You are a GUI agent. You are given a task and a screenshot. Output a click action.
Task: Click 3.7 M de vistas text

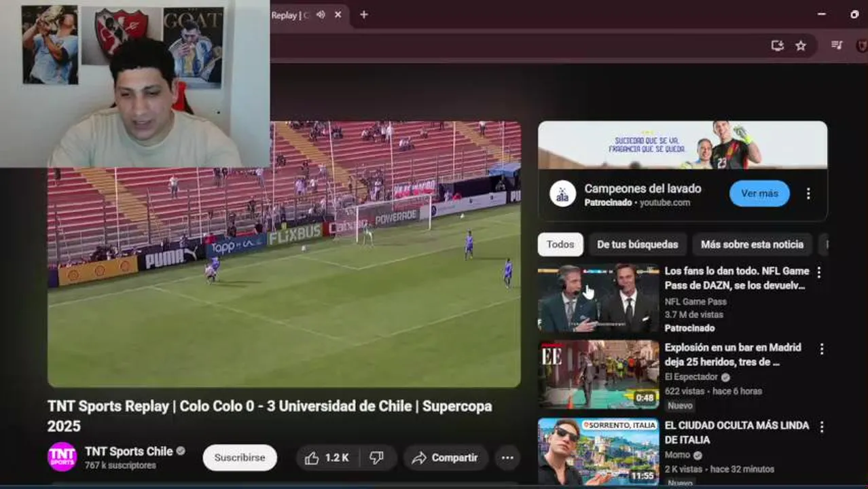click(x=694, y=314)
